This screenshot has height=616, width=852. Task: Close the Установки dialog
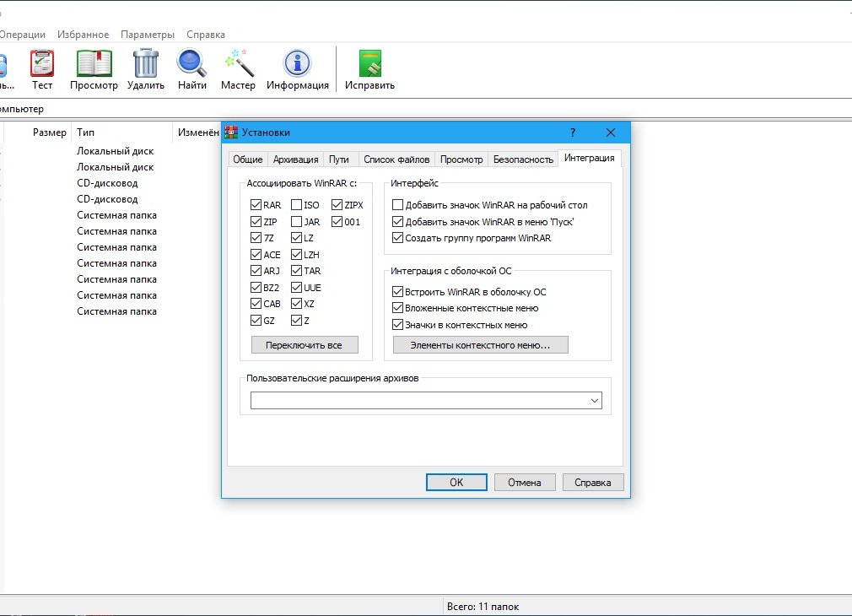pyautogui.click(x=611, y=132)
